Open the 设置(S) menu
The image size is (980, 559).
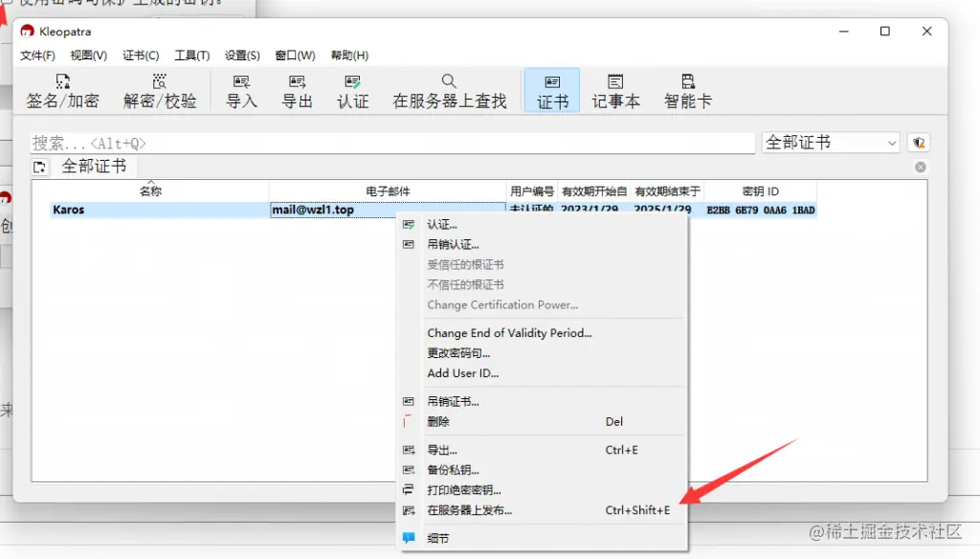(x=242, y=56)
